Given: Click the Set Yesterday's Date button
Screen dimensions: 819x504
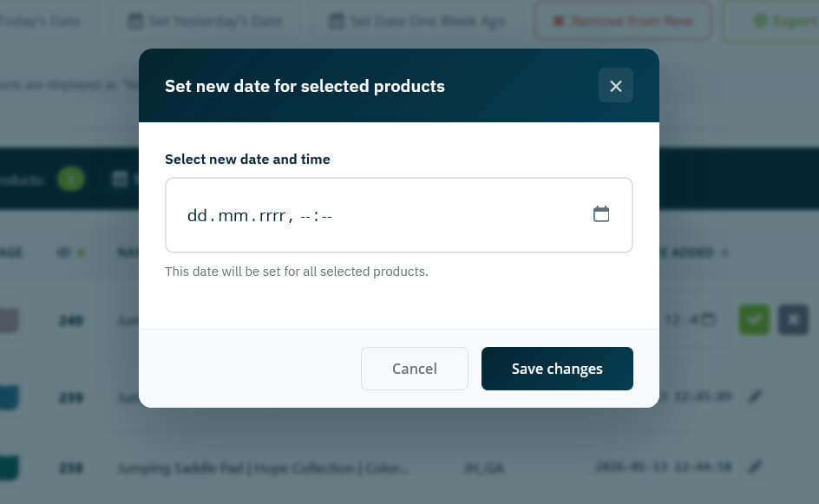Looking at the screenshot, I should click(x=205, y=20).
